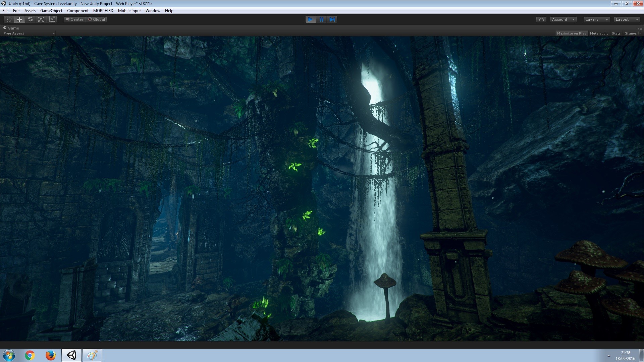Open the Help menu
644x362 pixels.
pos(169,11)
